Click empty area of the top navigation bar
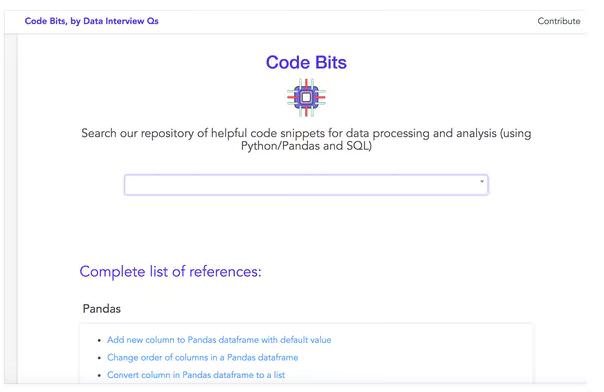Viewport: 604px width, 392px height. tap(347, 21)
